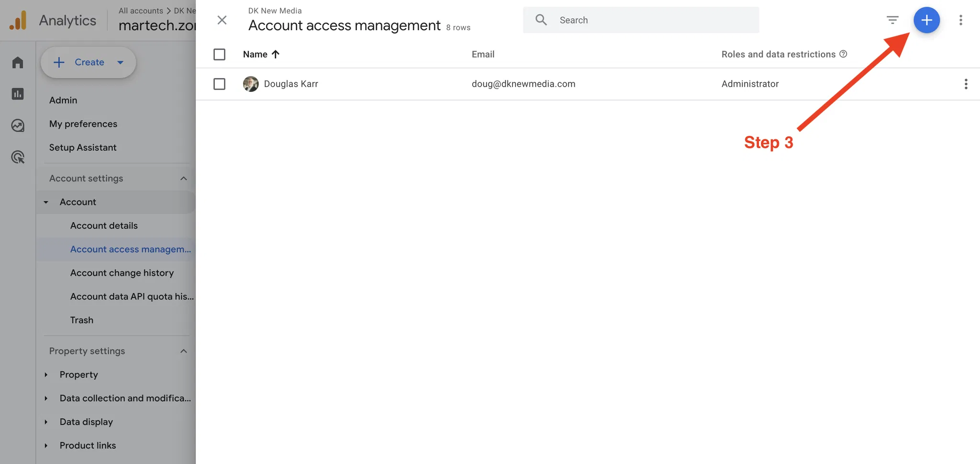Open Reports bar chart icon

18,94
